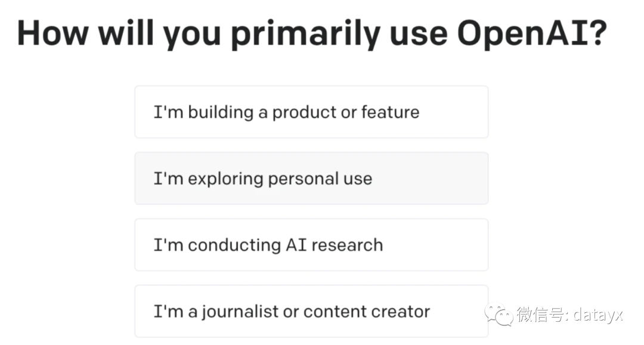The width and height of the screenshot is (644, 345).
Task: Click the WeChat logo icon in watermark
Action: point(499,315)
